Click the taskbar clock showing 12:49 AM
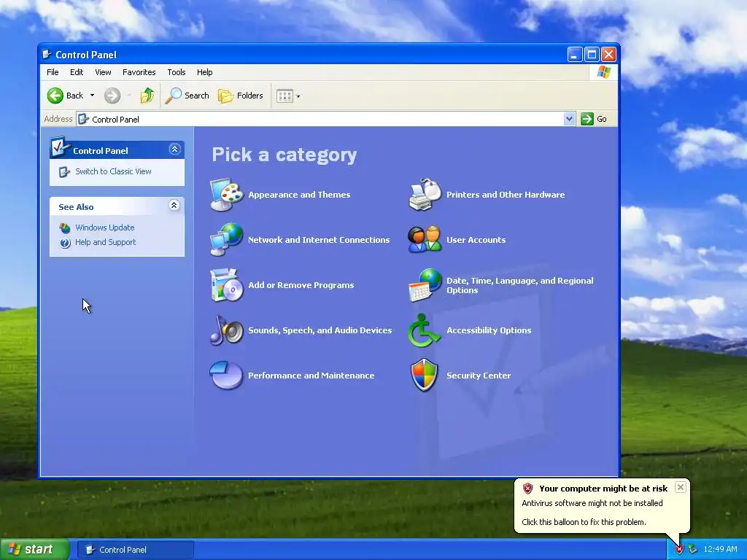The height and width of the screenshot is (560, 747). click(720, 550)
